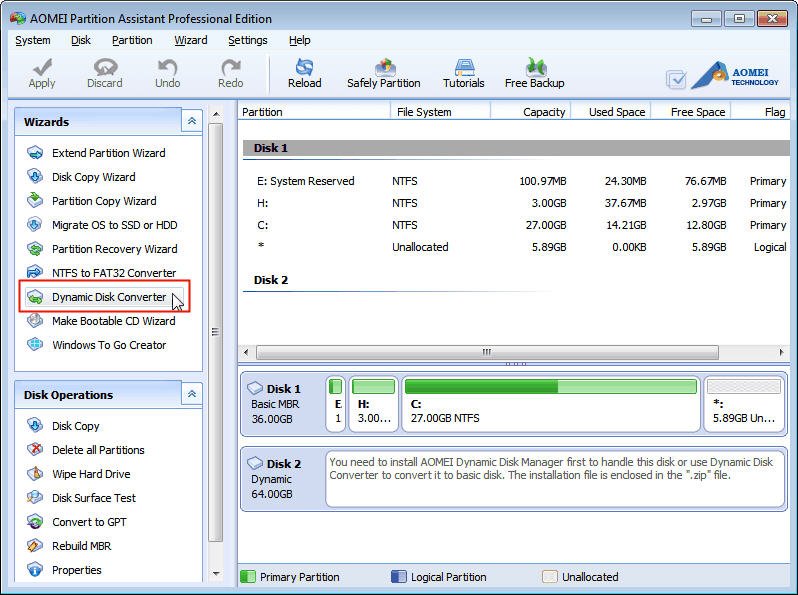Viewport: 798px width, 595px height.
Task: Select Disk 1 Basic MBR label
Action: (281, 404)
